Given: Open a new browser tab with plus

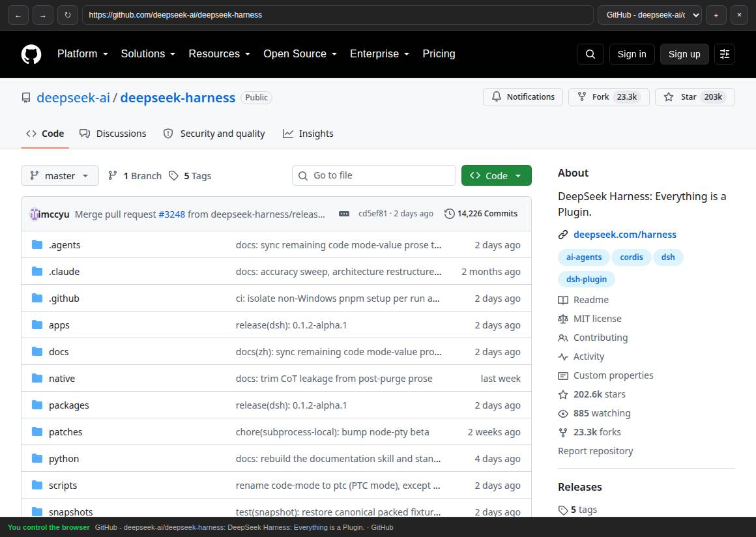Looking at the screenshot, I should tap(716, 15).
